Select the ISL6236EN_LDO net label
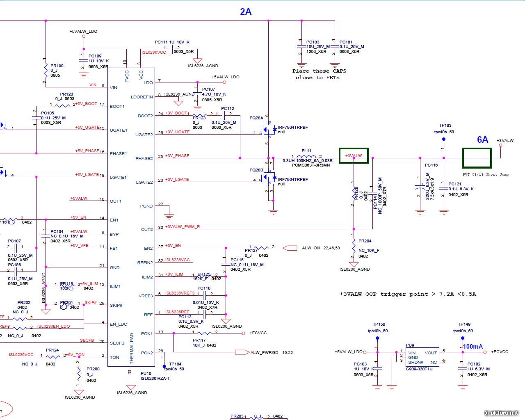 coord(53,326)
